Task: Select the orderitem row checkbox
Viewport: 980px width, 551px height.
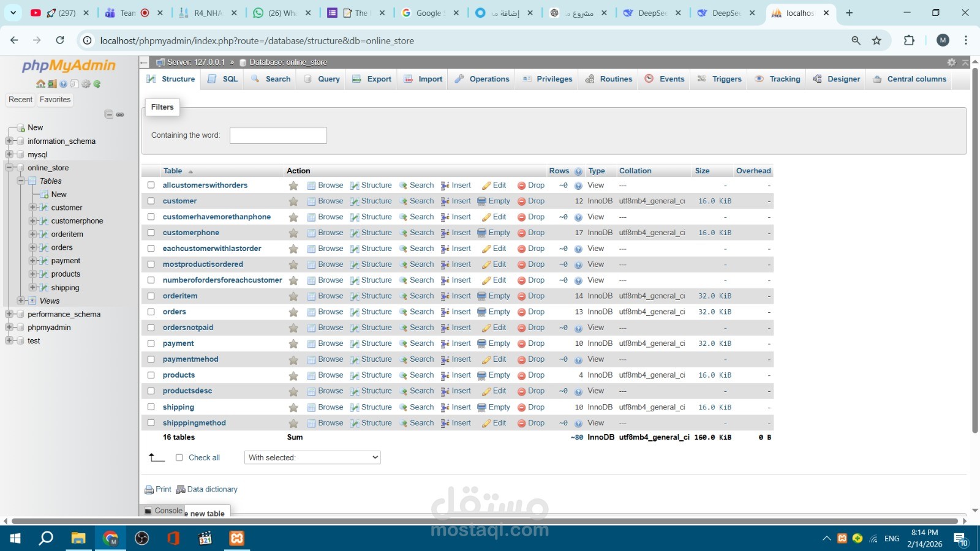Action: (151, 296)
